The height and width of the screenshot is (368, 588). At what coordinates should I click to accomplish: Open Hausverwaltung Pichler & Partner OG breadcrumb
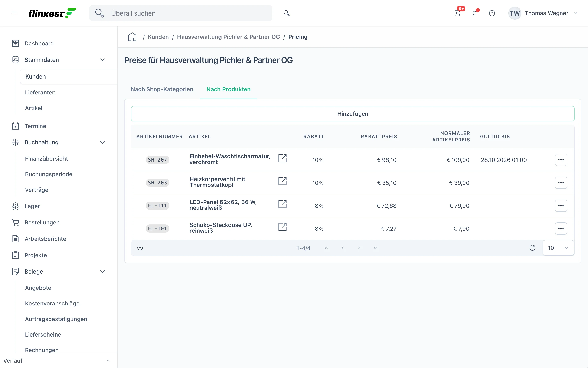(228, 37)
